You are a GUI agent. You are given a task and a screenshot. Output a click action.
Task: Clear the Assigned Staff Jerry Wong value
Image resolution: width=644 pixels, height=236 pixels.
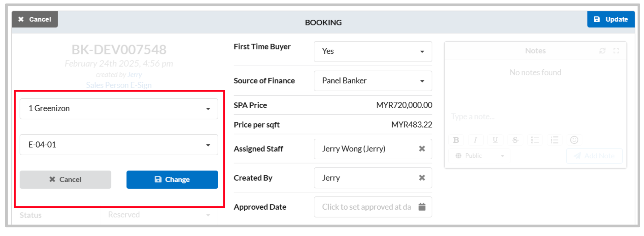point(422,149)
